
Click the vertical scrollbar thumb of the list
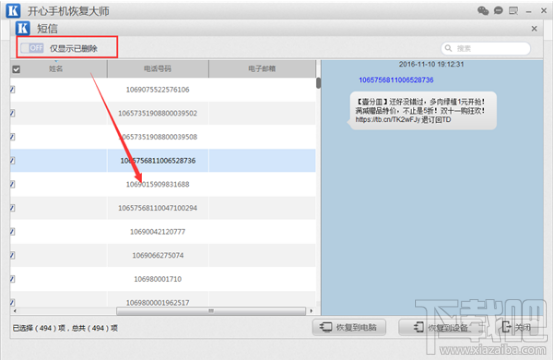coord(319,83)
